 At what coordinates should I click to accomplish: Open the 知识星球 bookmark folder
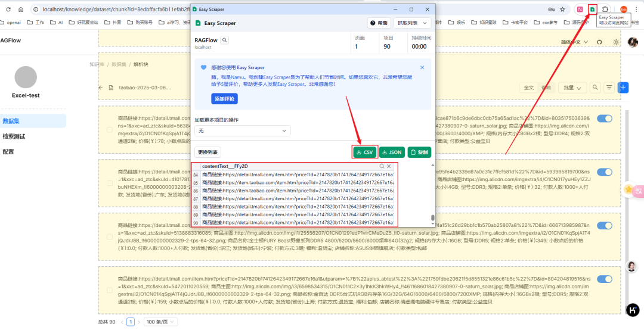[x=485, y=23]
